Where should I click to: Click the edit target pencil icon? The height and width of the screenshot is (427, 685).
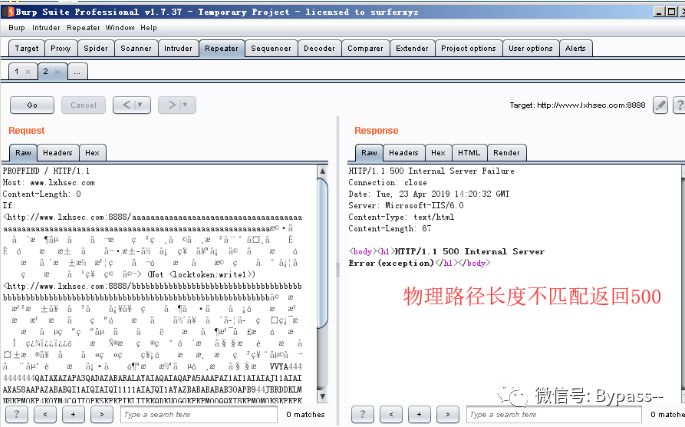click(x=660, y=105)
